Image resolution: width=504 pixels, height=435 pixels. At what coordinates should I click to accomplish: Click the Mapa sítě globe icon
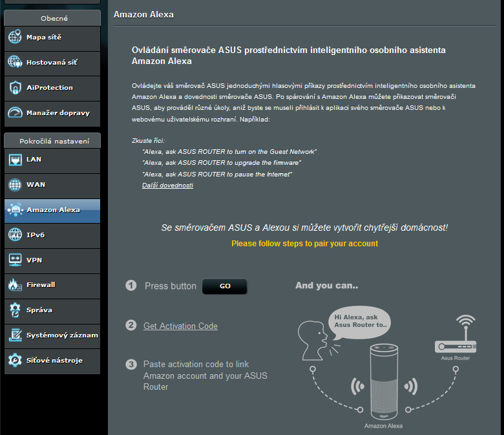pyautogui.click(x=15, y=37)
